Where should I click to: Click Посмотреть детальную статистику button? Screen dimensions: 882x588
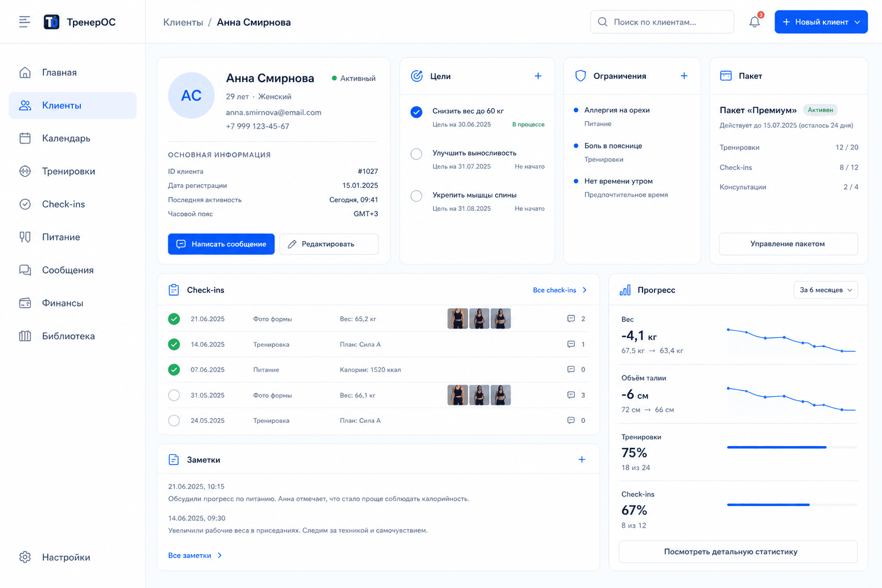point(738,552)
